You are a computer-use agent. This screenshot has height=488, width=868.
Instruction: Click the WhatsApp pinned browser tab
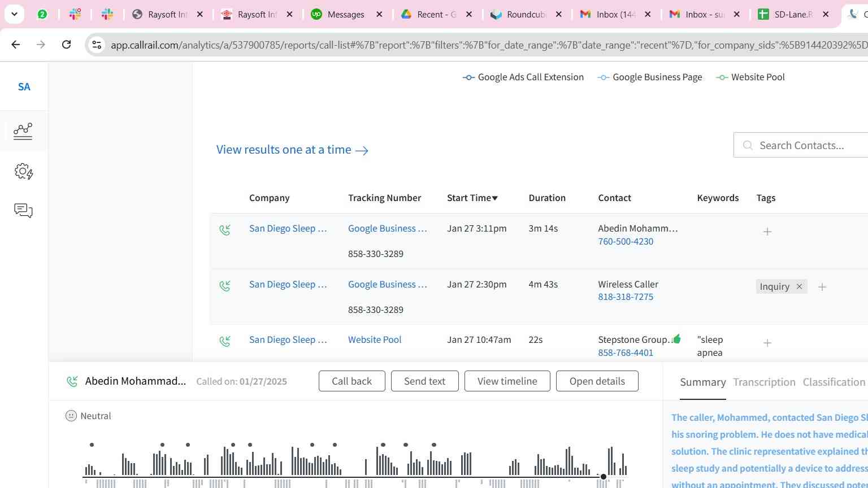coord(42,15)
